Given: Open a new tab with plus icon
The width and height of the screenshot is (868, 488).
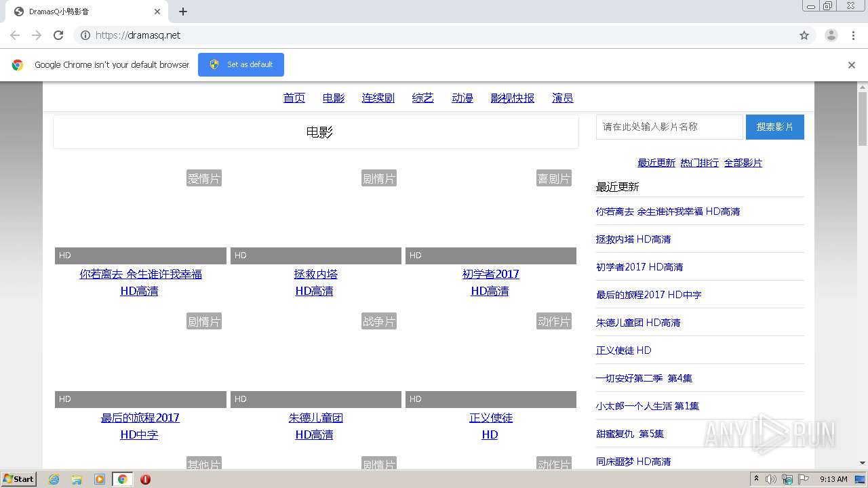Looking at the screenshot, I should [x=183, y=12].
